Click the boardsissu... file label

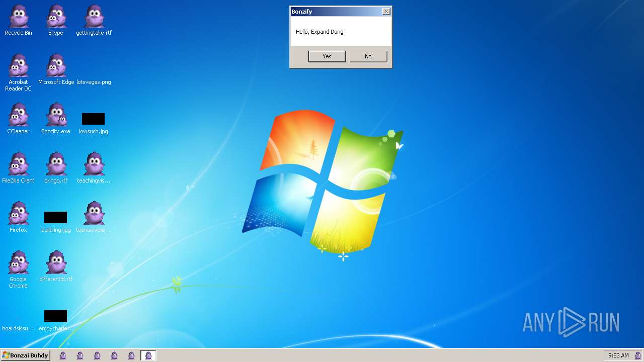point(18,328)
